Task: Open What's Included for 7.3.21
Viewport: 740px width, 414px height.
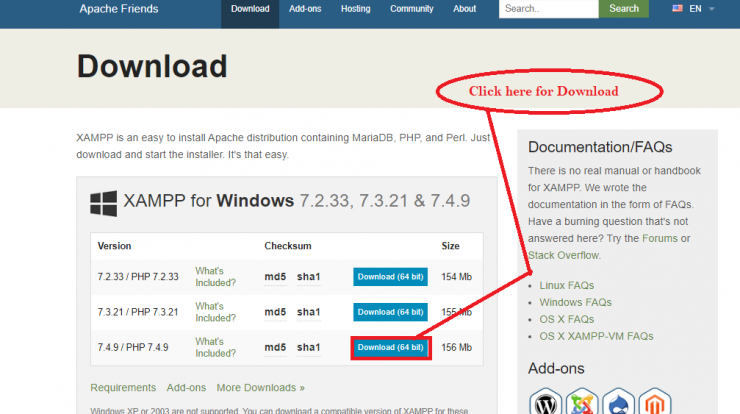Action: tap(215, 312)
